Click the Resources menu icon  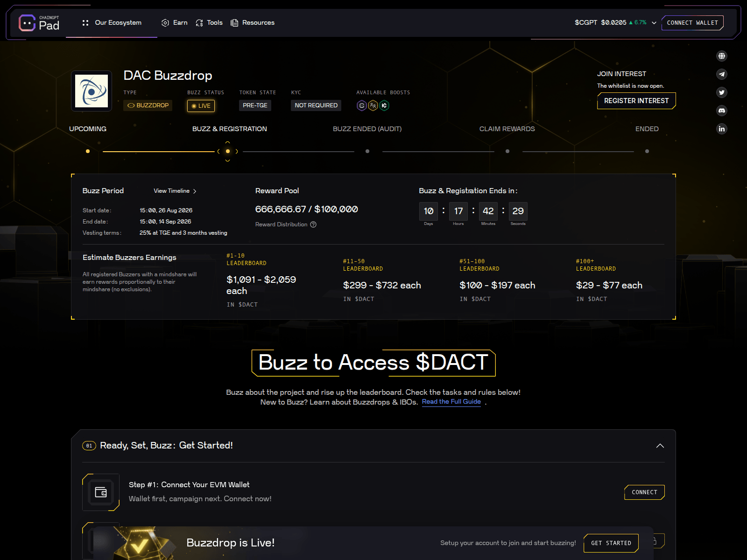[x=234, y=23]
